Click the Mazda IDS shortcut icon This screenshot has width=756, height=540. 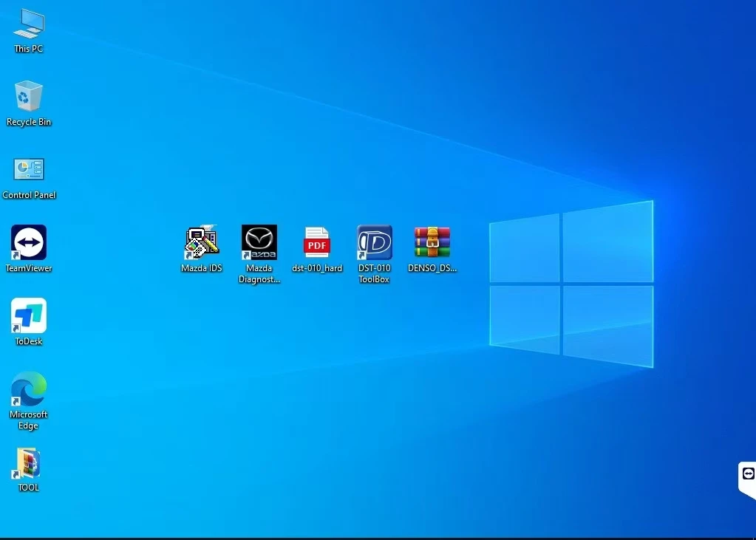(202, 242)
